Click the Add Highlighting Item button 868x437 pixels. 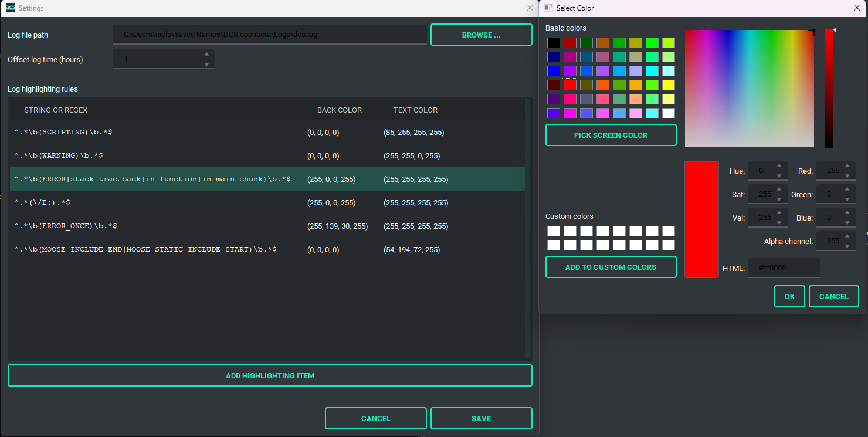(x=270, y=375)
